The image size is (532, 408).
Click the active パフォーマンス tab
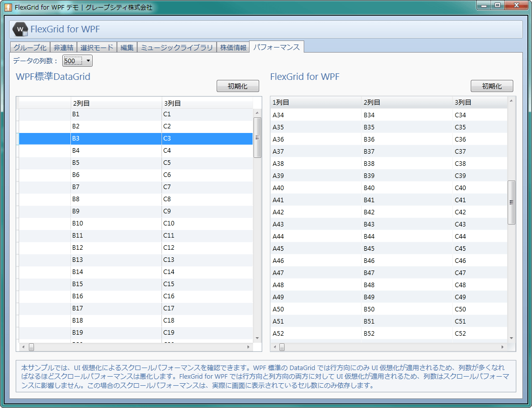(276, 47)
